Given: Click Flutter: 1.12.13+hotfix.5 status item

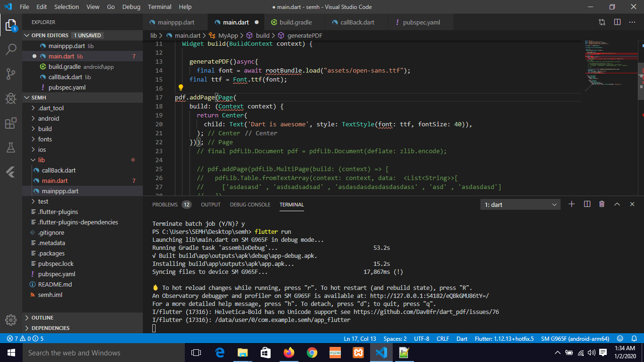Looking at the screenshot, I should tap(504, 338).
